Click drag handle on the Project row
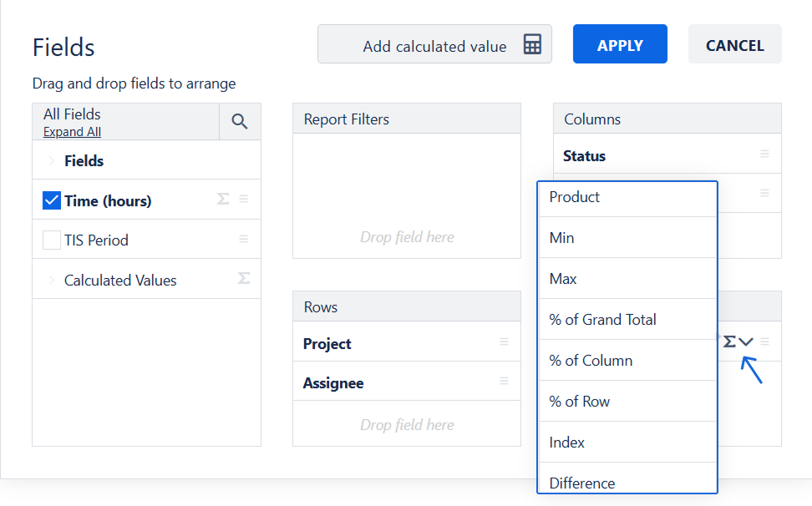The height and width of the screenshot is (506, 812). click(504, 342)
